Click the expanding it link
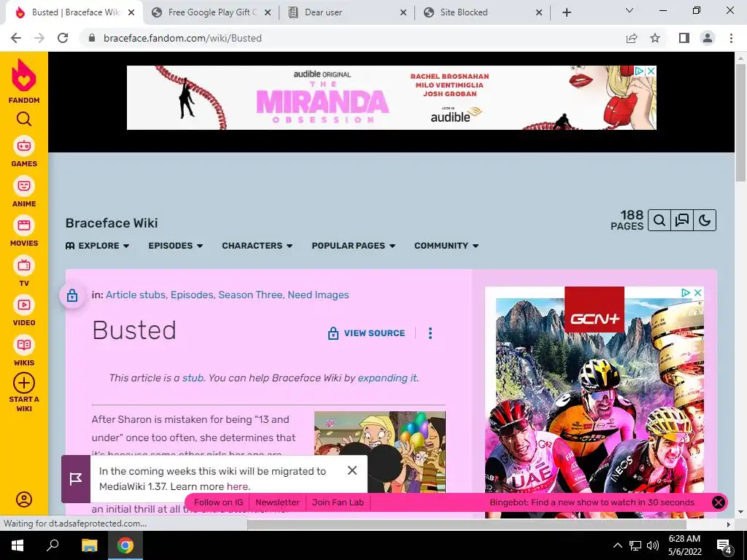Screen dimensions: 747x560 387,378
